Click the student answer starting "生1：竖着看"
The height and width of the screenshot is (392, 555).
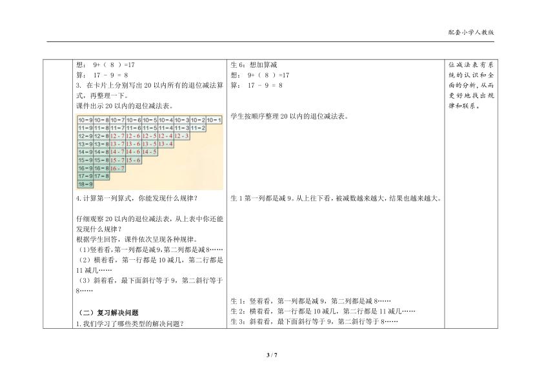311,301
